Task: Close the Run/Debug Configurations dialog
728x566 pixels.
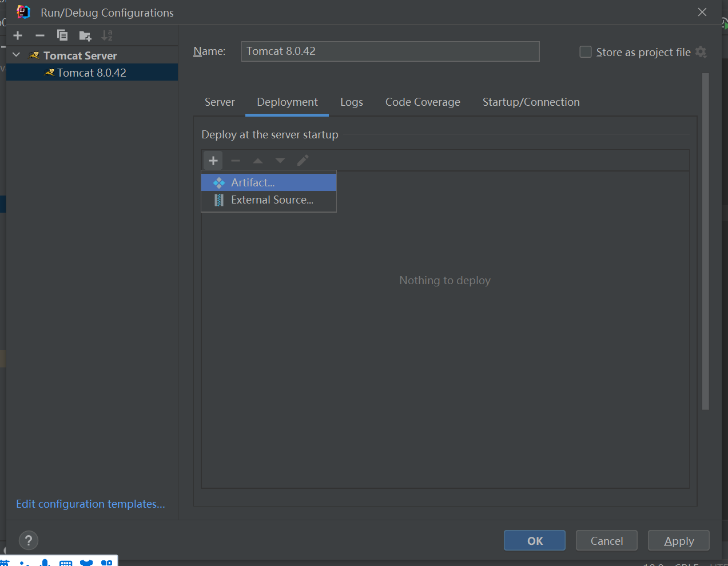Action: [702, 12]
